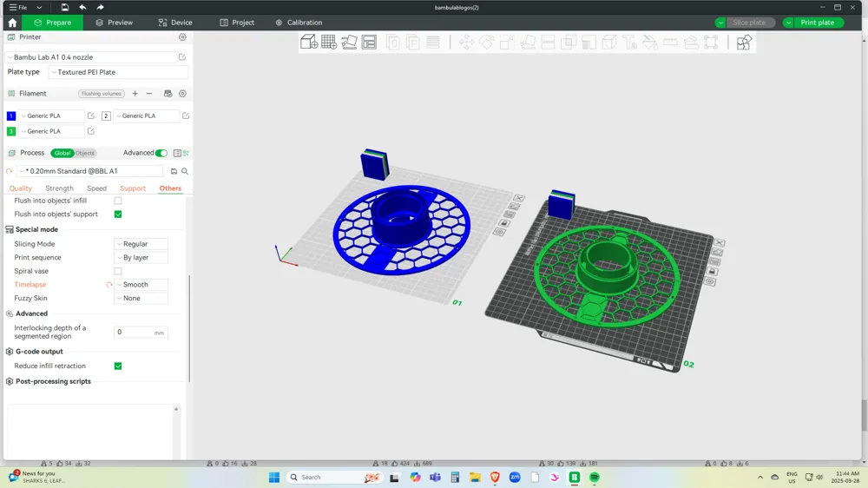The image size is (868, 488).
Task: Remove plate 02 with its X icon
Action: point(719,242)
